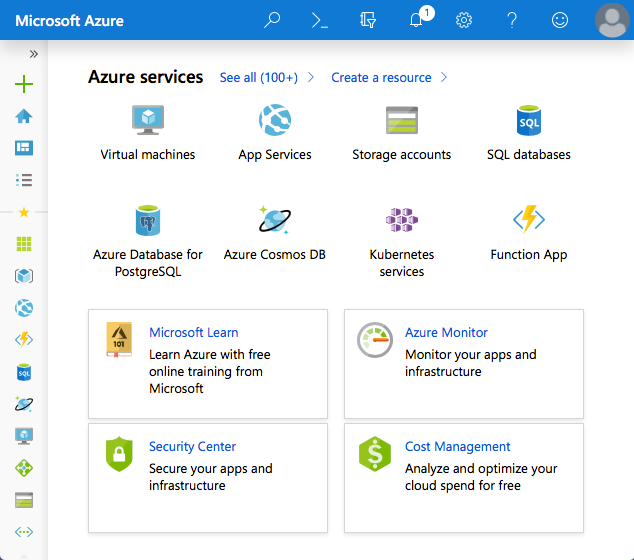634x560 pixels.
Task: Open SQL databases
Action: click(528, 121)
